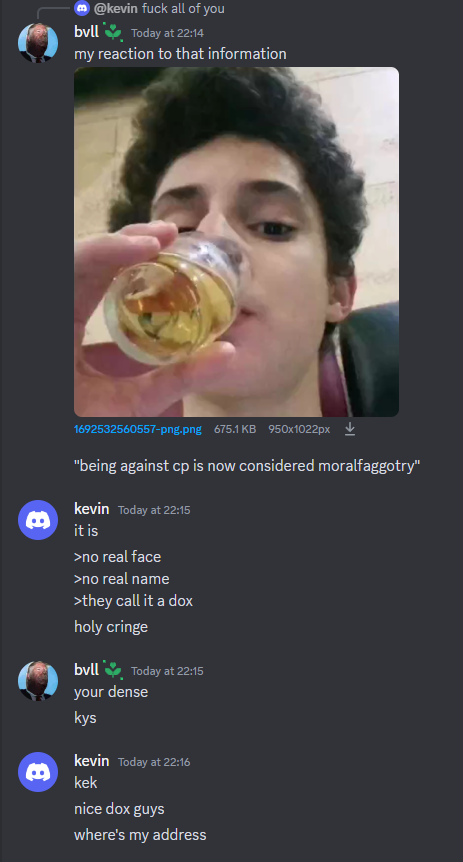Select the message 'holy cringe'
The height and width of the screenshot is (862, 463).
coord(111,627)
